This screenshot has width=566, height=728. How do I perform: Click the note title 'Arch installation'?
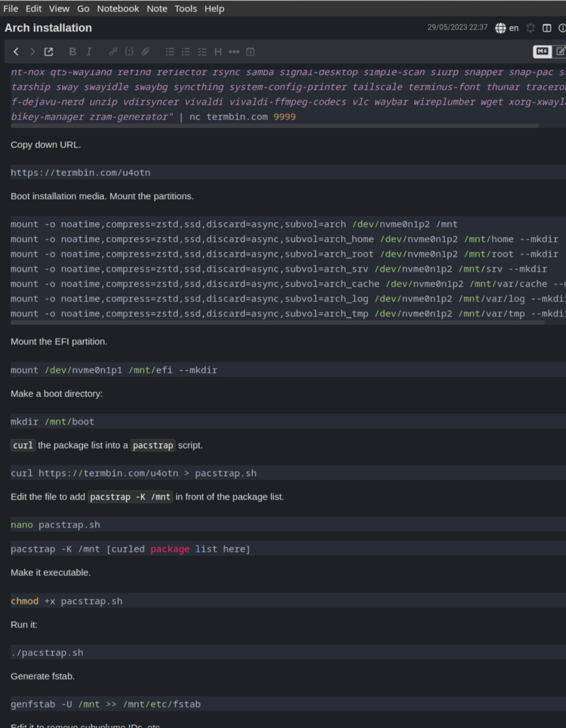(48, 28)
